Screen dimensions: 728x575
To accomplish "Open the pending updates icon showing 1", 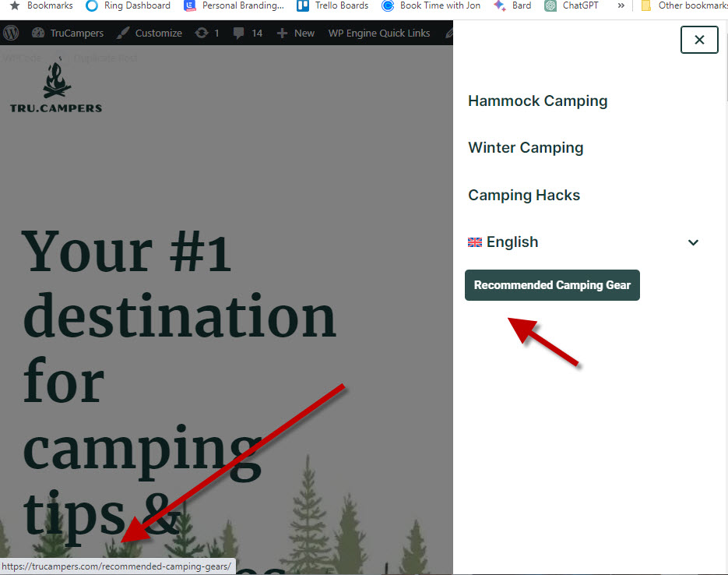I will pos(207,33).
